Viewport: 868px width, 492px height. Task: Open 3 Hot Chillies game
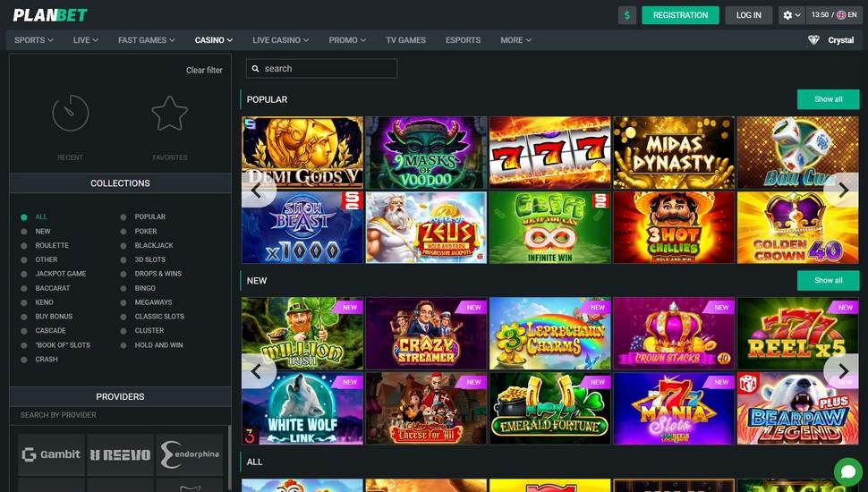674,227
